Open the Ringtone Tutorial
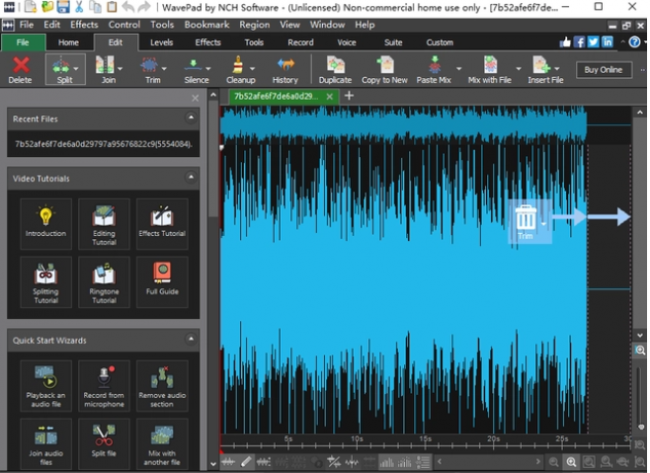 (x=104, y=282)
